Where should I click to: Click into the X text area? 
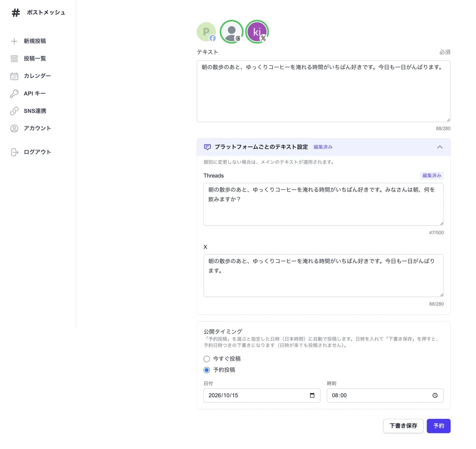[x=323, y=276]
